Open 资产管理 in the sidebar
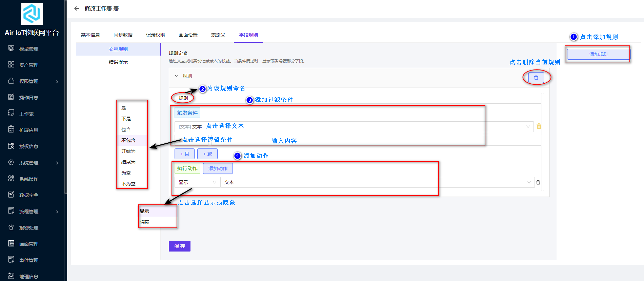644x281 pixels. (29, 65)
